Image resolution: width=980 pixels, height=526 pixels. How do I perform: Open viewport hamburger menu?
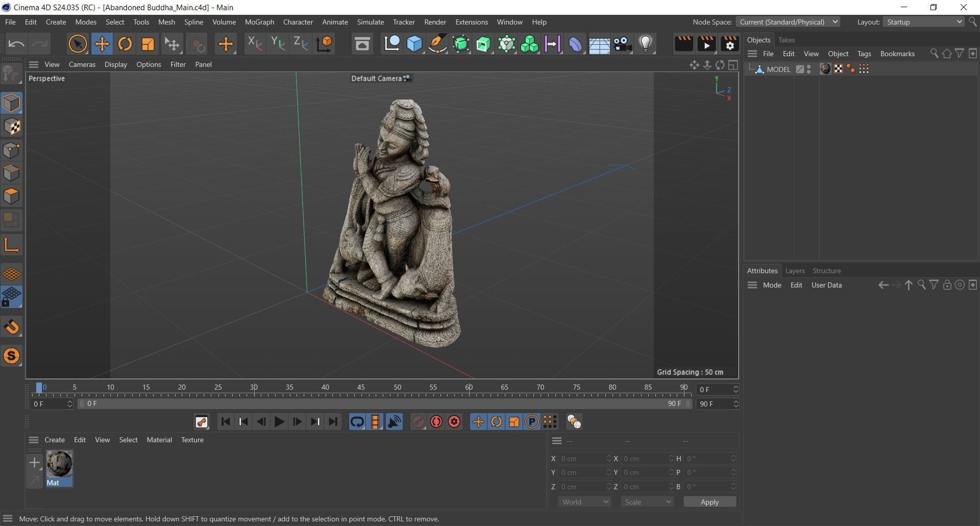click(34, 64)
